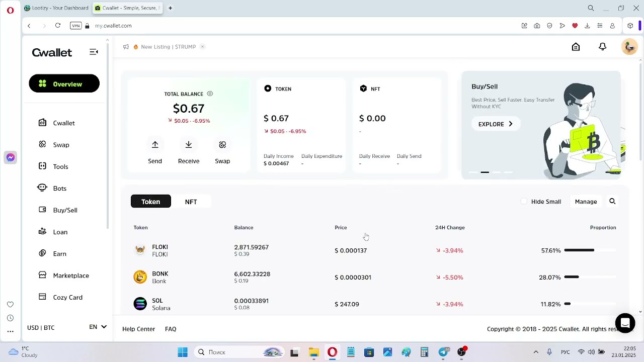Open the Opera downloads icon

point(587,26)
